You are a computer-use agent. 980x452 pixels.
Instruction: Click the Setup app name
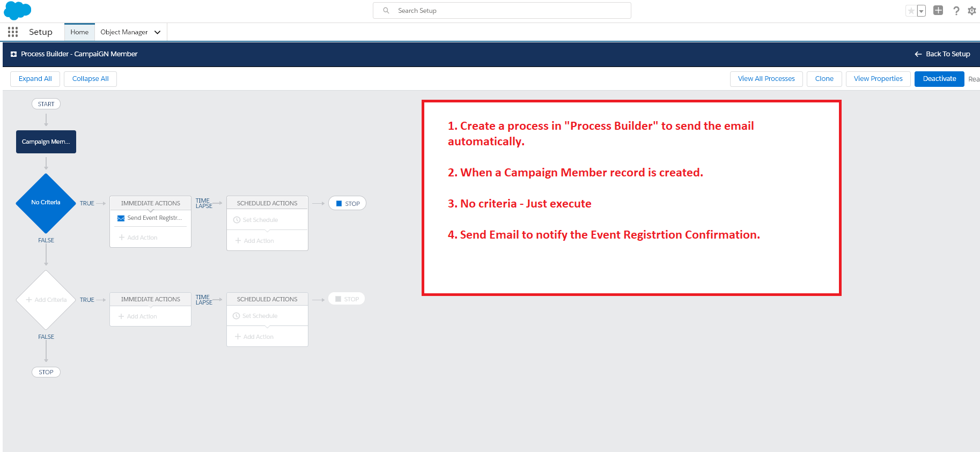(x=41, y=32)
